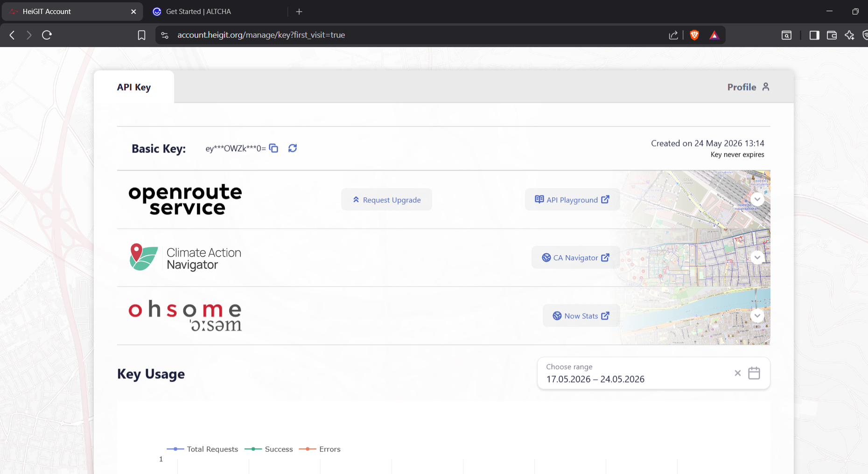
Task: Restore the browser window size
Action: coord(855,11)
